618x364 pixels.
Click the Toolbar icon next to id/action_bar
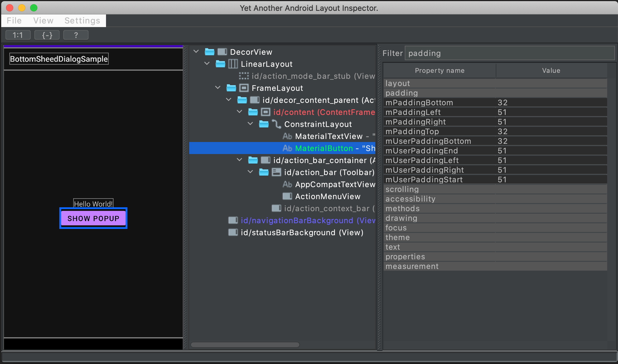276,172
